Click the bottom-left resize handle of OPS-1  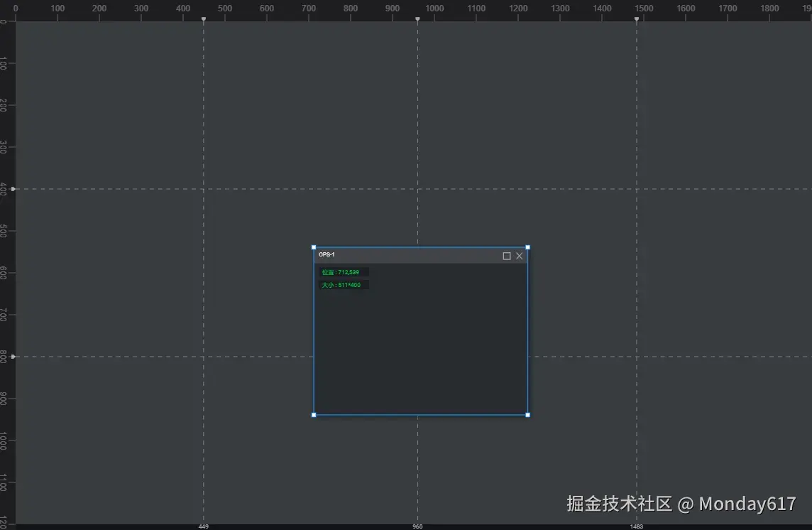[x=314, y=415]
